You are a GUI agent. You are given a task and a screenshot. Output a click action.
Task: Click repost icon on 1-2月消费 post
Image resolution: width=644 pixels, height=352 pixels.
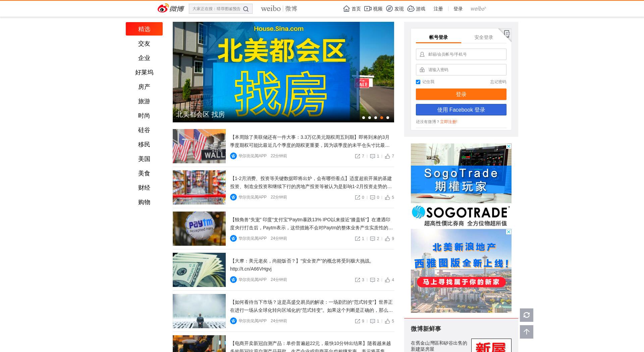pos(358,197)
